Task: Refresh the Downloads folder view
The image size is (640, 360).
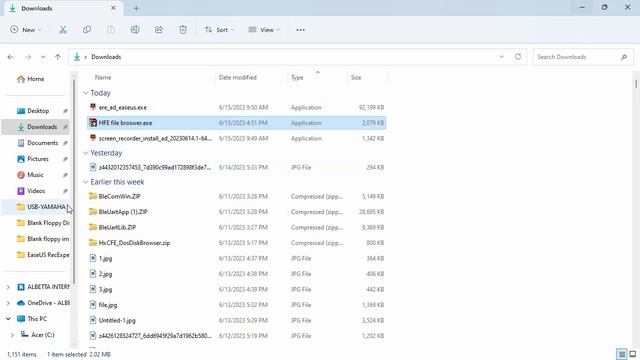Action: [518, 57]
